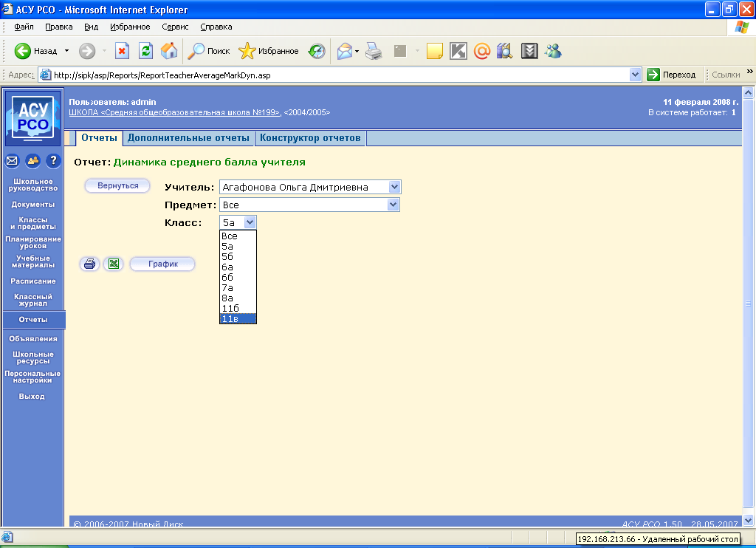Open the Избранное menu in menu bar
The height and width of the screenshot is (548, 756).
130,27
